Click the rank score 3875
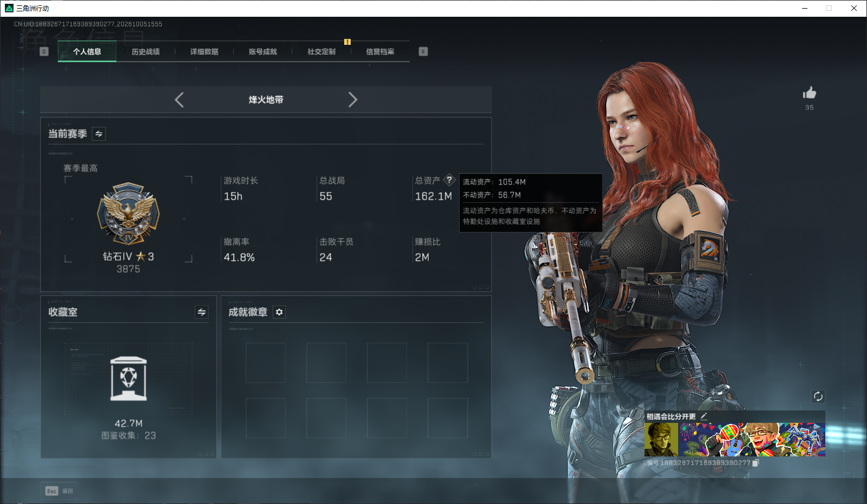 [x=128, y=269]
